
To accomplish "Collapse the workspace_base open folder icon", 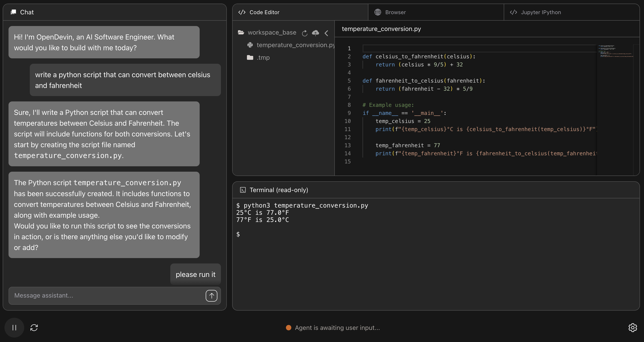I will 241,33.
